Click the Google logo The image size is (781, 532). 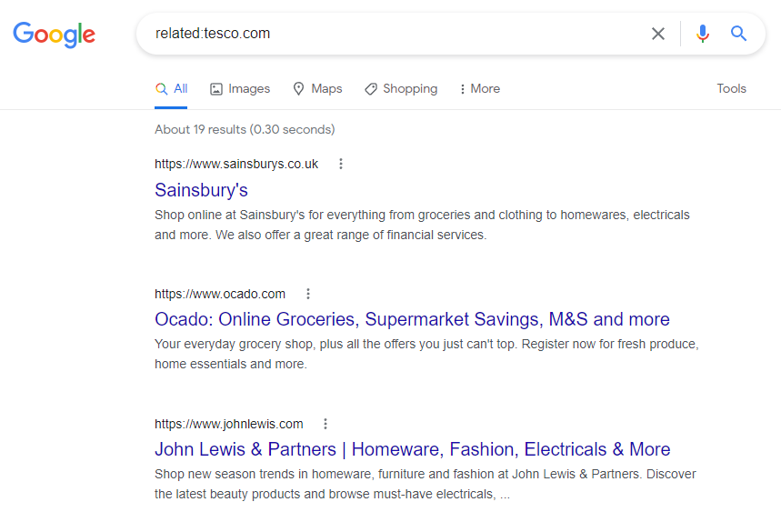[54, 35]
